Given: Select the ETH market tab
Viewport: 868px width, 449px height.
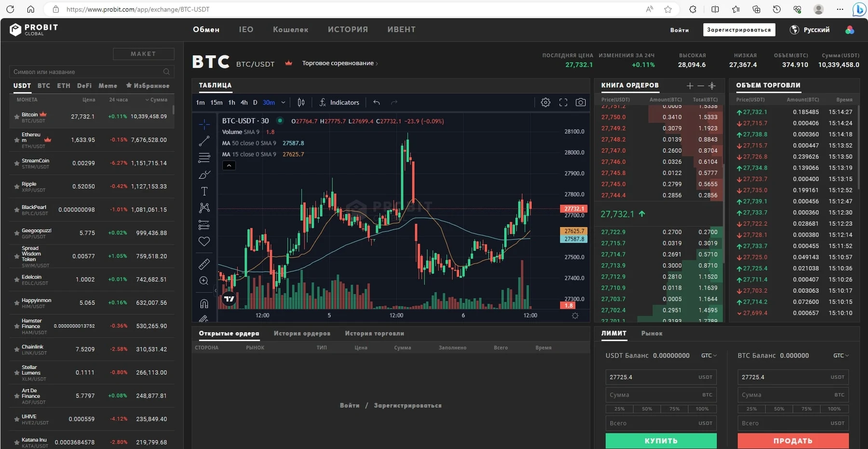Looking at the screenshot, I should click(64, 86).
